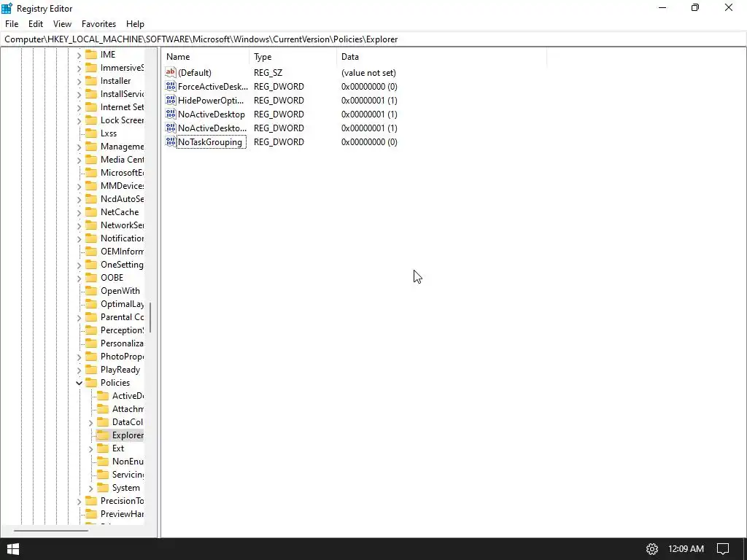The width and height of the screenshot is (747, 560).
Task: Select the PreviewHandlers key label
Action: click(122, 514)
